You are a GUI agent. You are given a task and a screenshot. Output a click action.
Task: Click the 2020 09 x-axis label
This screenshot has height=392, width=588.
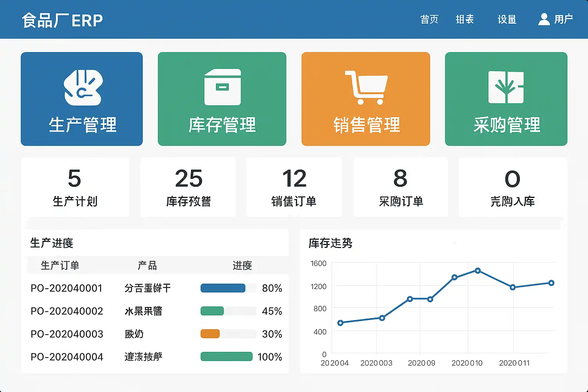click(421, 363)
